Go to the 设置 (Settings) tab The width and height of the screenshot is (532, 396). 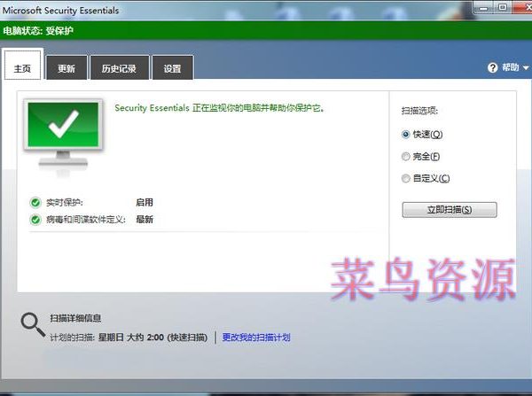click(172, 68)
